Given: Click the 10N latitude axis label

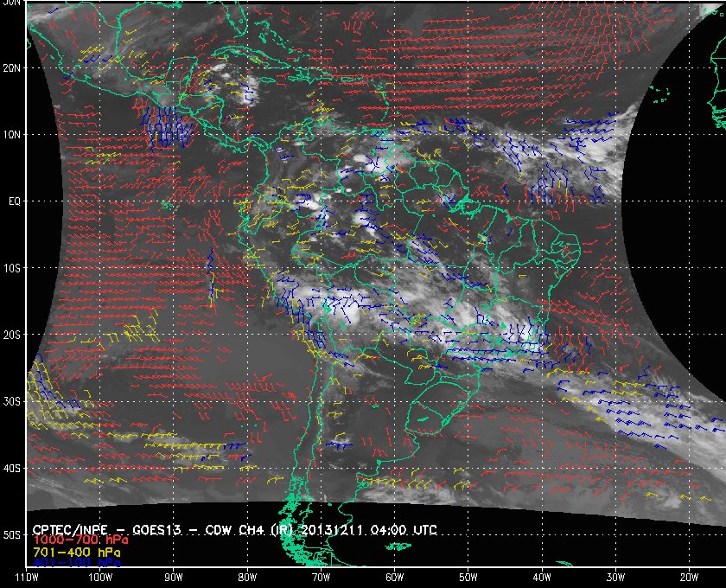Looking at the screenshot, I should (11, 135).
